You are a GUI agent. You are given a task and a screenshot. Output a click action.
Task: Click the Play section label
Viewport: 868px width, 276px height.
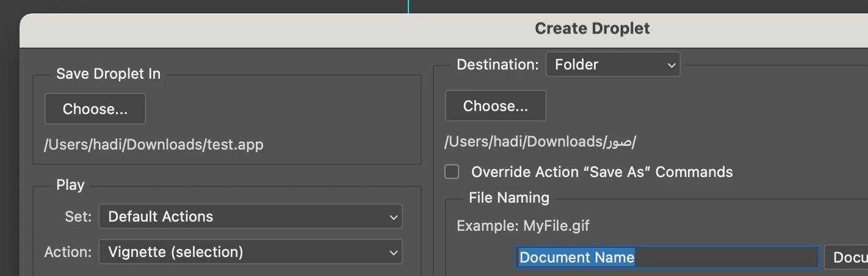pyautogui.click(x=70, y=185)
